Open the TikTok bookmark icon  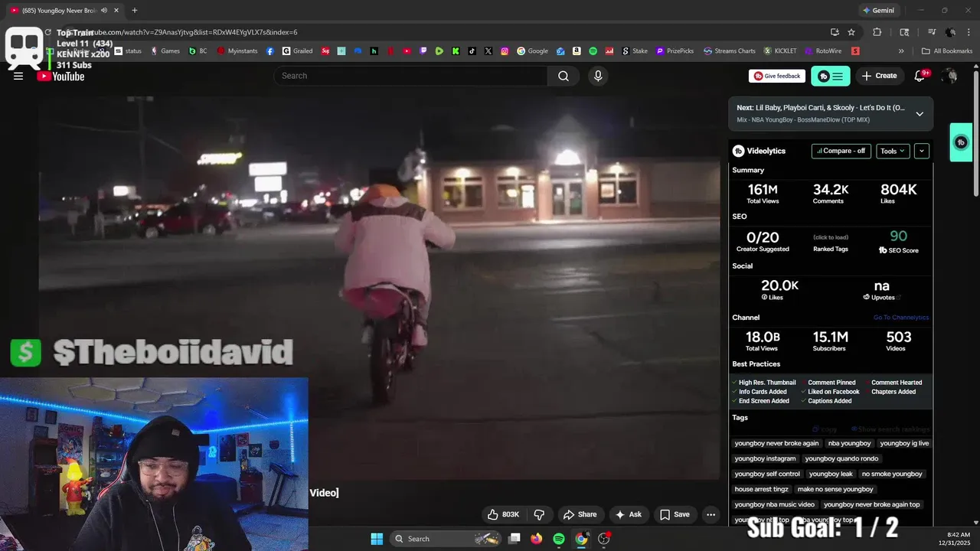pos(472,51)
